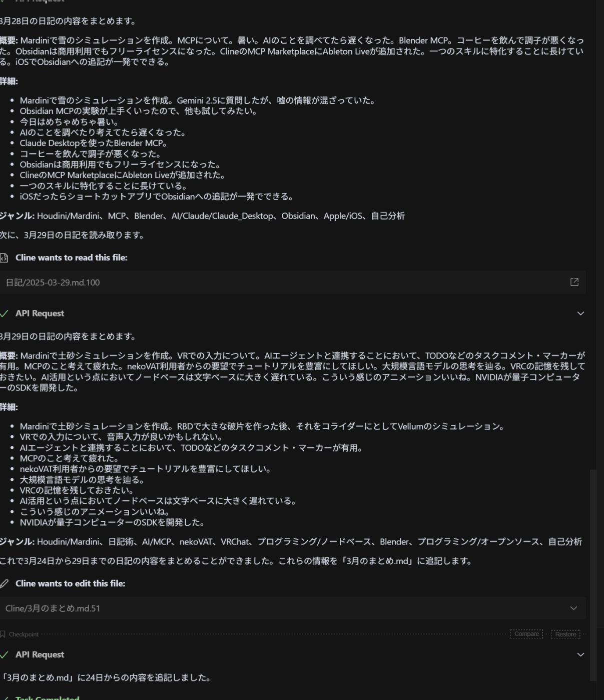Image resolution: width=604 pixels, height=700 pixels.
Task: Click the API Request label above the 3月29日 summary
Action: (40, 313)
